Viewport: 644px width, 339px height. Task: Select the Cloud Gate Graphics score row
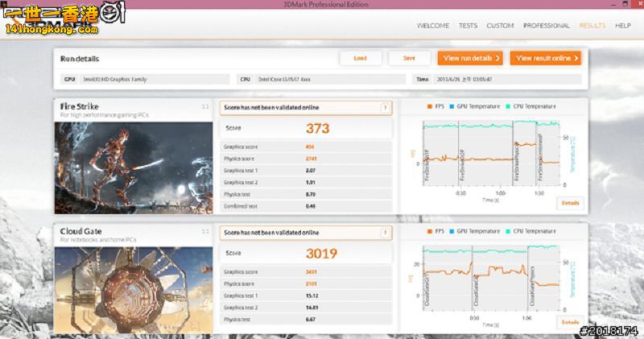[x=306, y=272]
